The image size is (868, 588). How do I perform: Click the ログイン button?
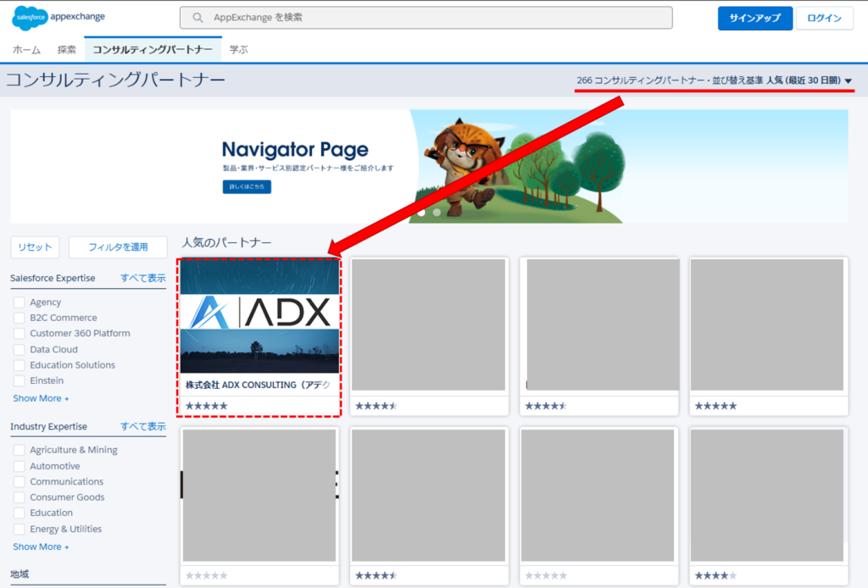point(824,19)
